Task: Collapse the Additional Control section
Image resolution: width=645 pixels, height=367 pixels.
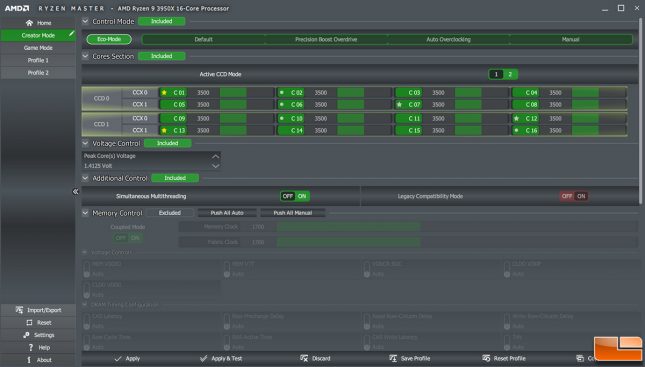Action: [x=85, y=178]
